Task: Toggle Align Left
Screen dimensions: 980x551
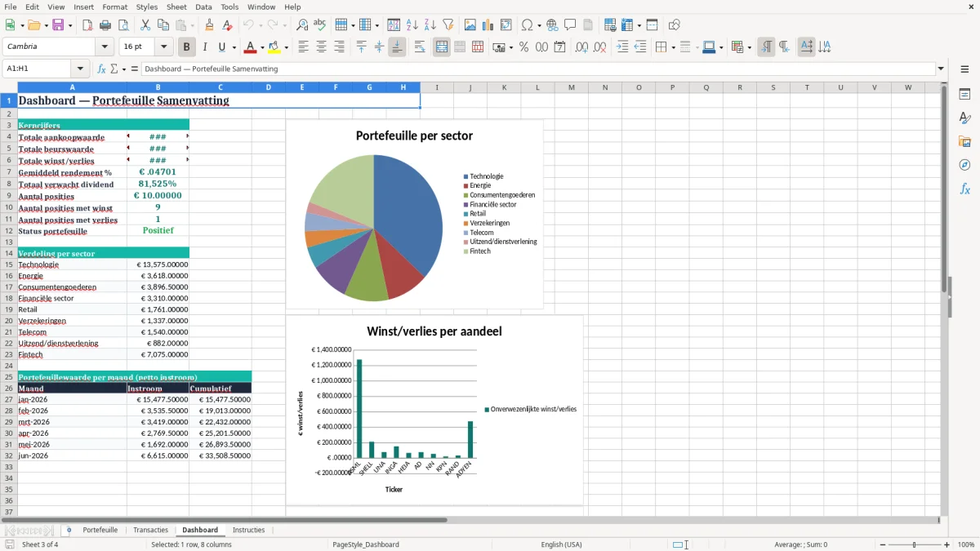Action: click(303, 47)
